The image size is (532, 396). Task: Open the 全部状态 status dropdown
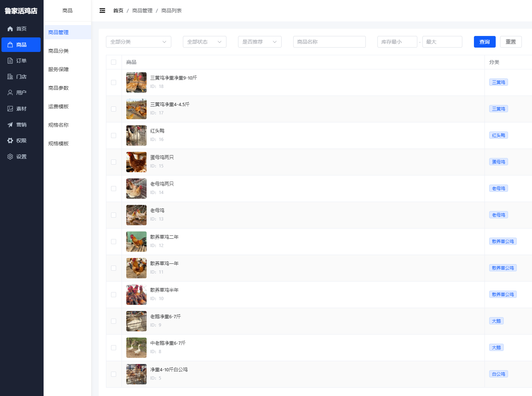point(205,42)
